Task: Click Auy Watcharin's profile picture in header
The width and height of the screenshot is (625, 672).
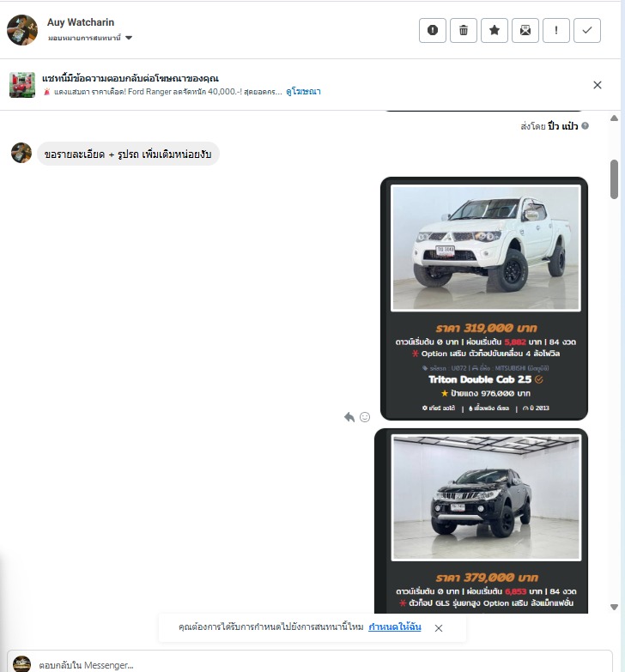Action: [x=22, y=30]
